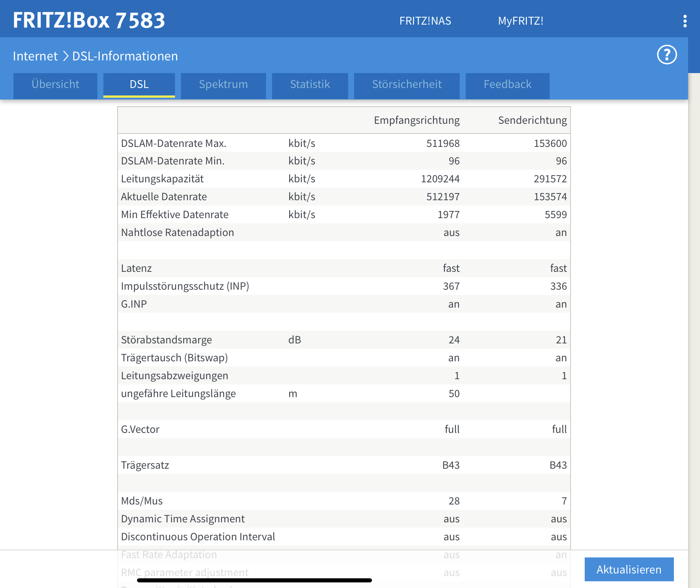Select the G.Vector row label

(140, 429)
